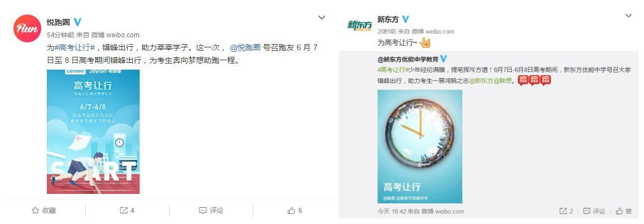The height and width of the screenshot is (224, 644).
Task: Repost the 悦跑圈 post showing 4 shares
Action: point(127,211)
